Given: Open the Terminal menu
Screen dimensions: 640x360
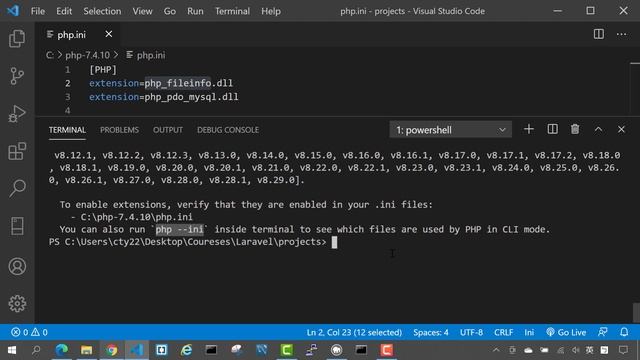Looking at the screenshot, I should [x=232, y=11].
